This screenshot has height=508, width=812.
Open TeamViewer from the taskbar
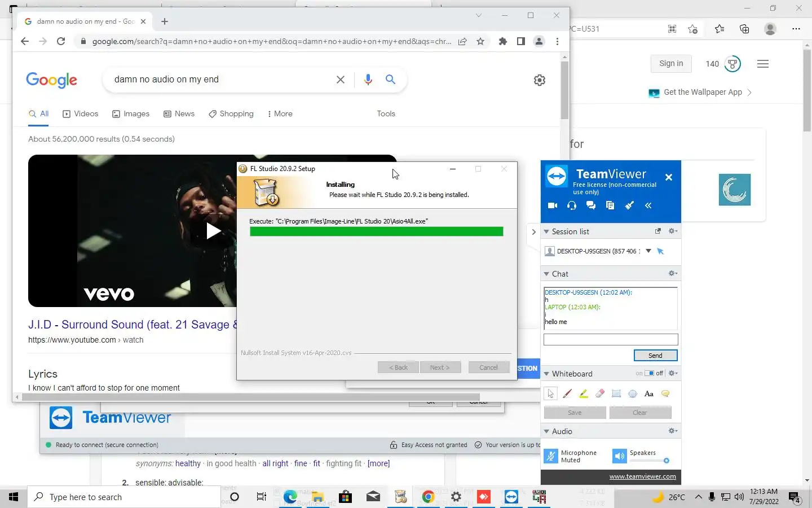pyautogui.click(x=511, y=497)
